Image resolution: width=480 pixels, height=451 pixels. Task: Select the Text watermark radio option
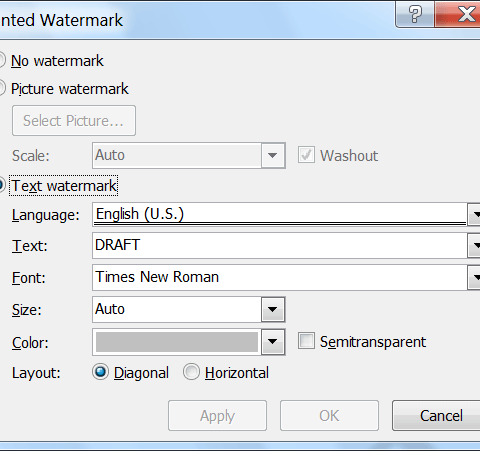tap(2, 185)
